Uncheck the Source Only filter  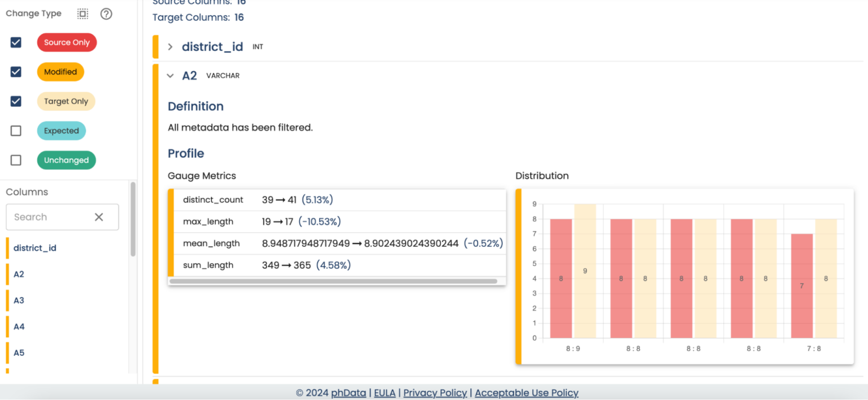coord(16,42)
